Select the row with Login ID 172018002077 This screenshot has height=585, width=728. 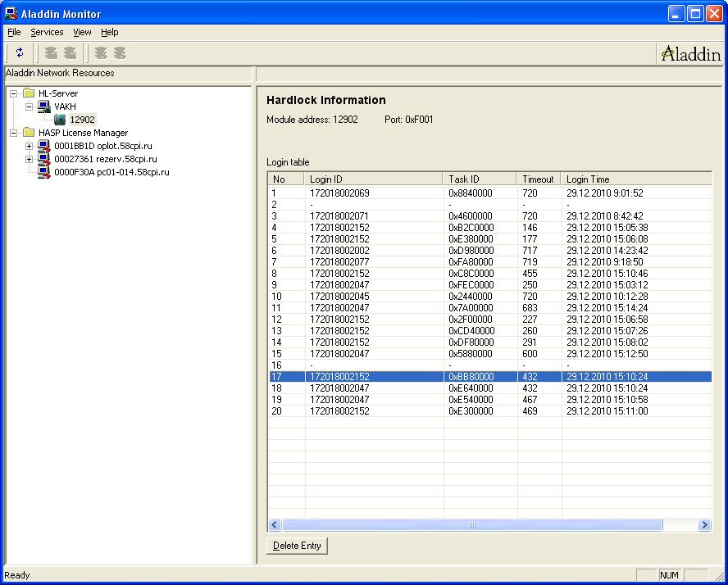coord(490,262)
